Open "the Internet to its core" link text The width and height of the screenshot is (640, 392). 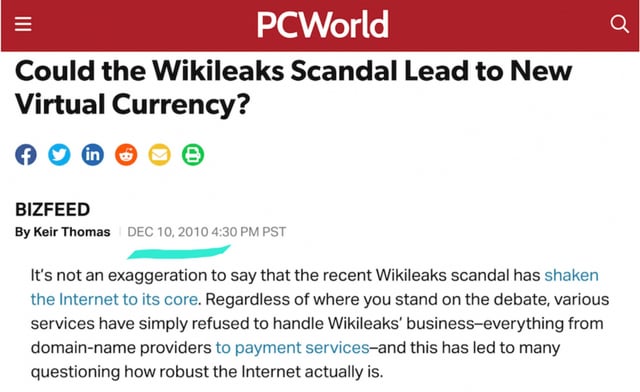coord(114,299)
